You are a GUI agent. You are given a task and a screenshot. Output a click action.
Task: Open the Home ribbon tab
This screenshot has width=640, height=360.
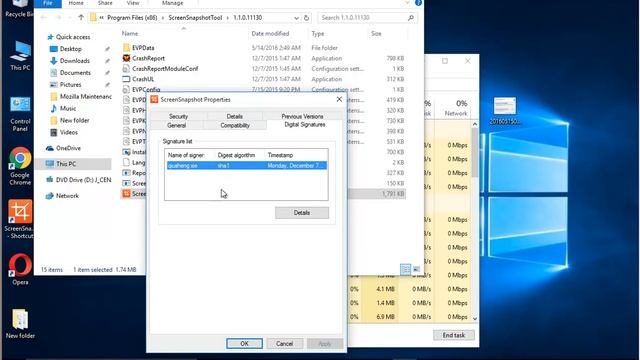tap(76, 3)
